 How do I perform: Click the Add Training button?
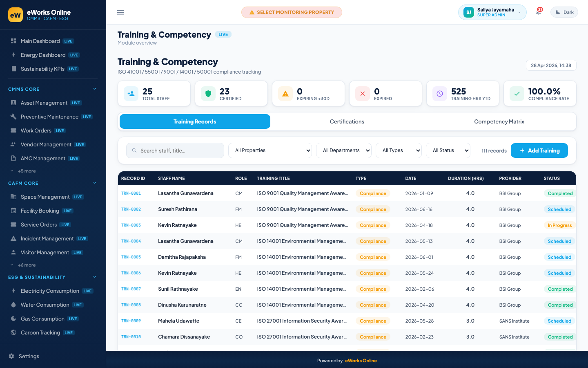click(x=539, y=150)
